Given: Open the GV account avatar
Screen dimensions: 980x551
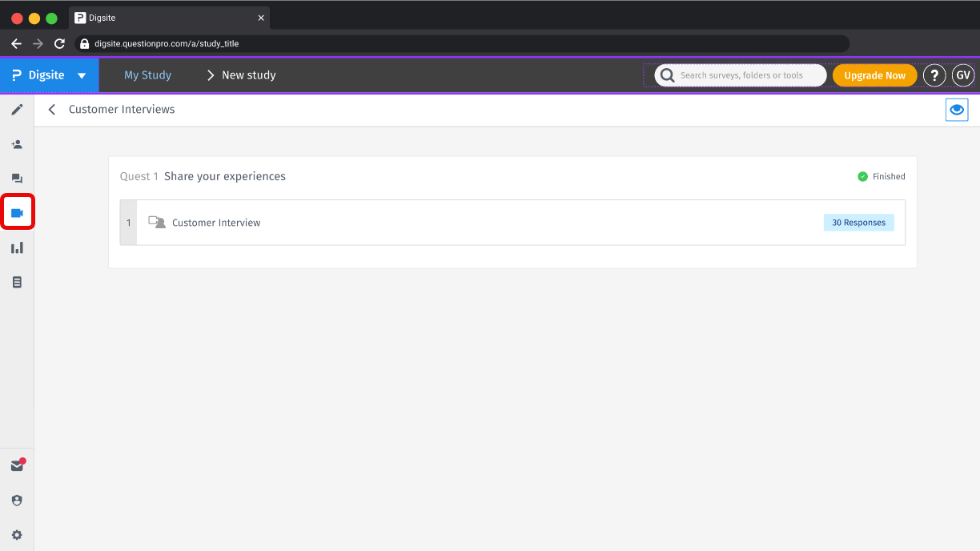Looking at the screenshot, I should click(962, 74).
